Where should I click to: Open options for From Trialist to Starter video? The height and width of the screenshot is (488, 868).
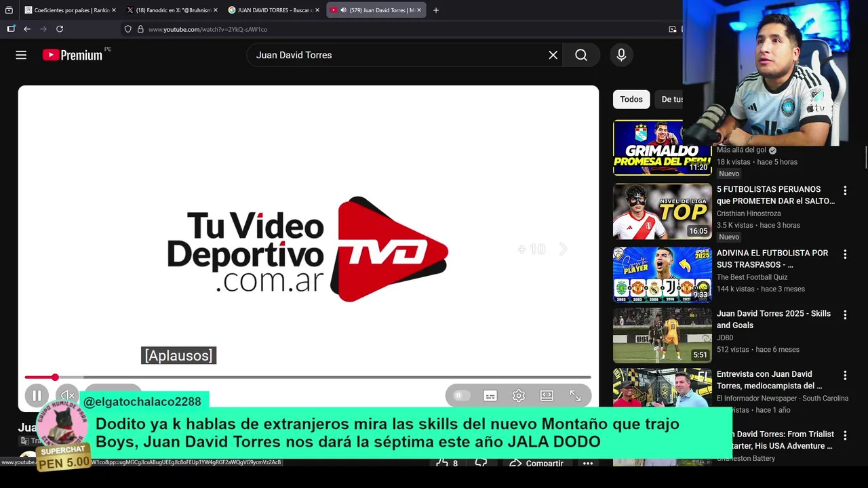click(845, 436)
